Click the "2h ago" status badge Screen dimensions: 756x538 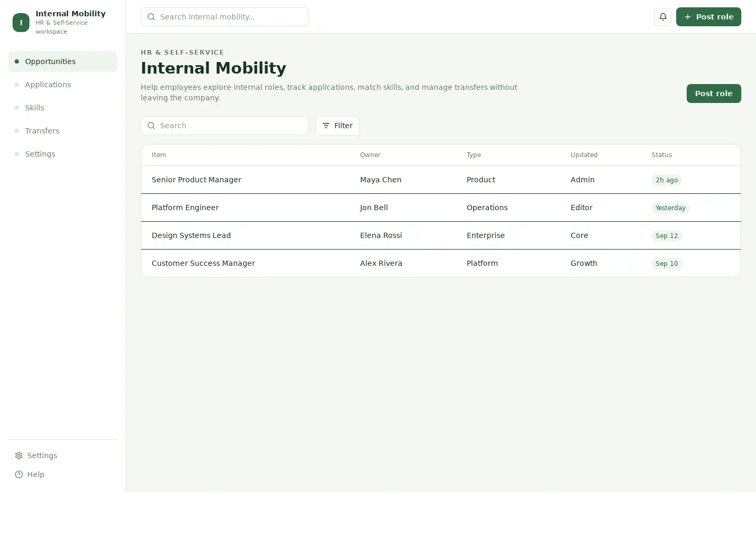coord(667,180)
